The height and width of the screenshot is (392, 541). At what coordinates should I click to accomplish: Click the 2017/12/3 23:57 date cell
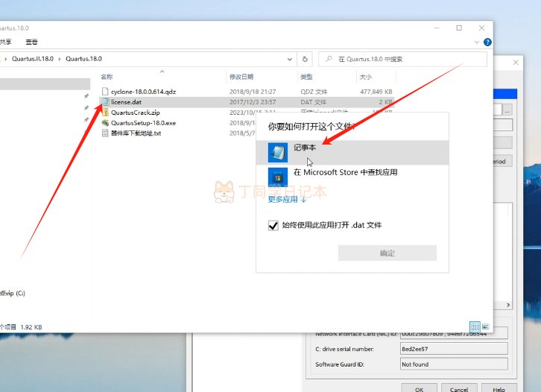253,102
